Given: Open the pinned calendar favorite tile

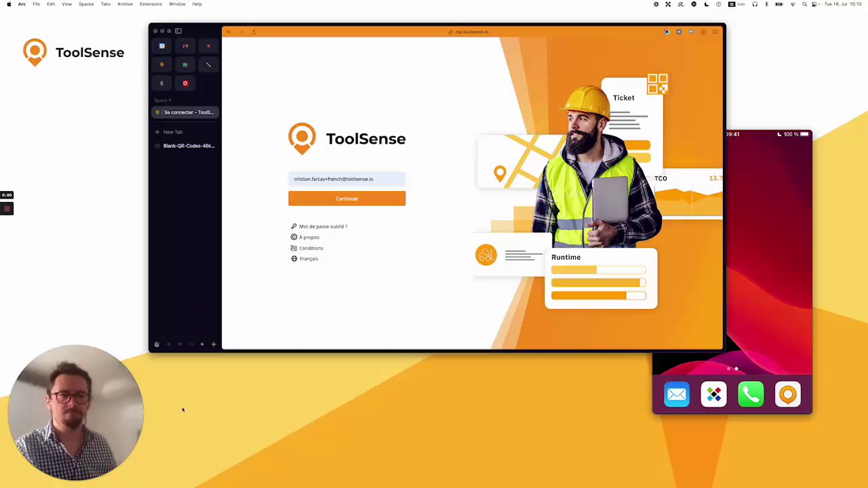Looking at the screenshot, I should click(x=162, y=46).
